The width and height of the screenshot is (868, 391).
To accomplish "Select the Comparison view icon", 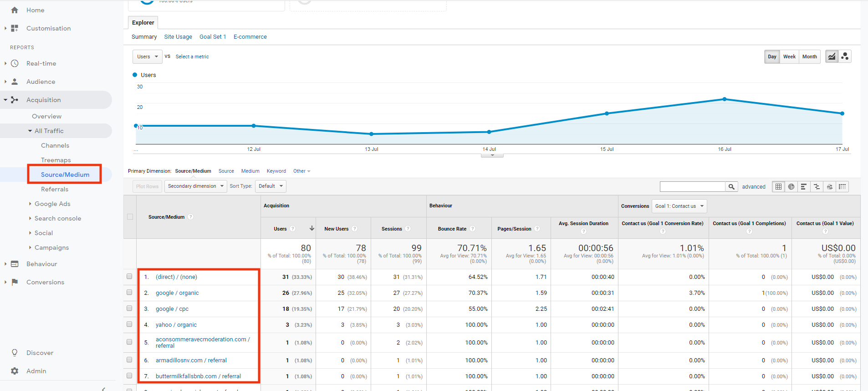I will click(817, 186).
